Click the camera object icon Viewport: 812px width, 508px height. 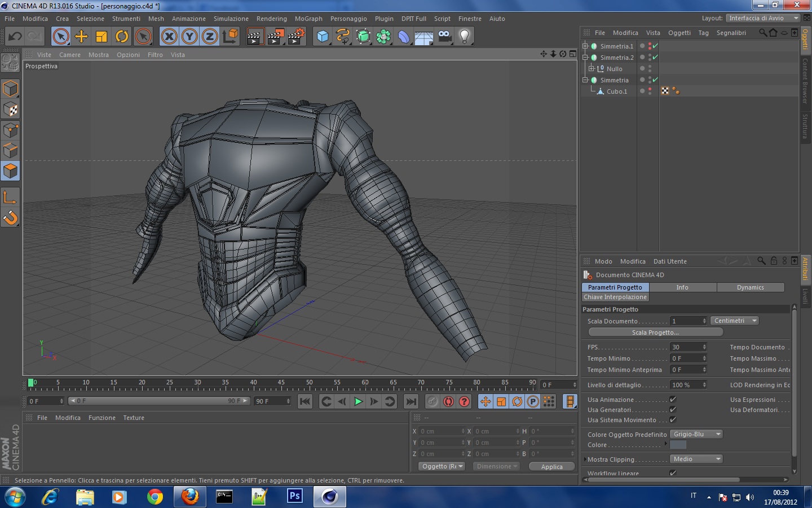444,37
